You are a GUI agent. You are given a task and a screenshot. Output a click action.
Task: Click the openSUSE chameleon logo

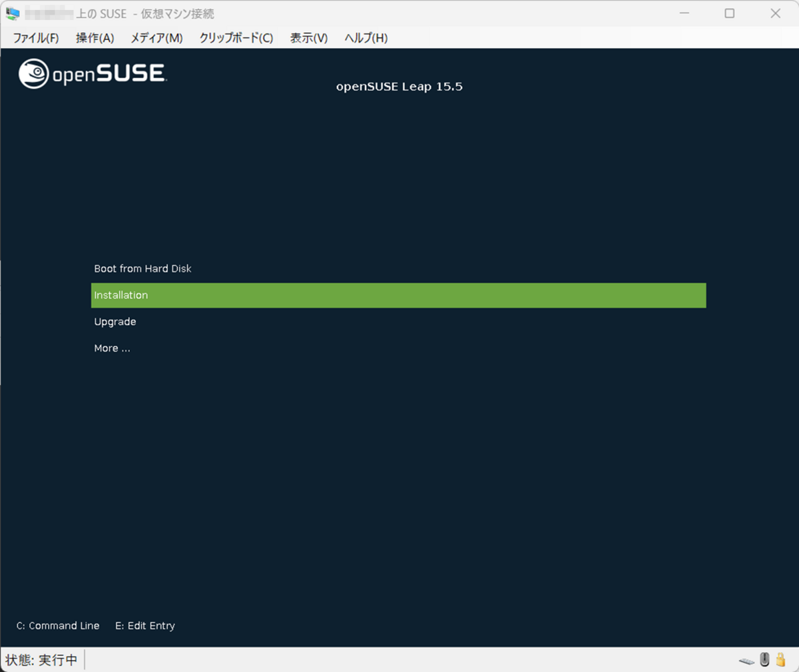click(33, 73)
